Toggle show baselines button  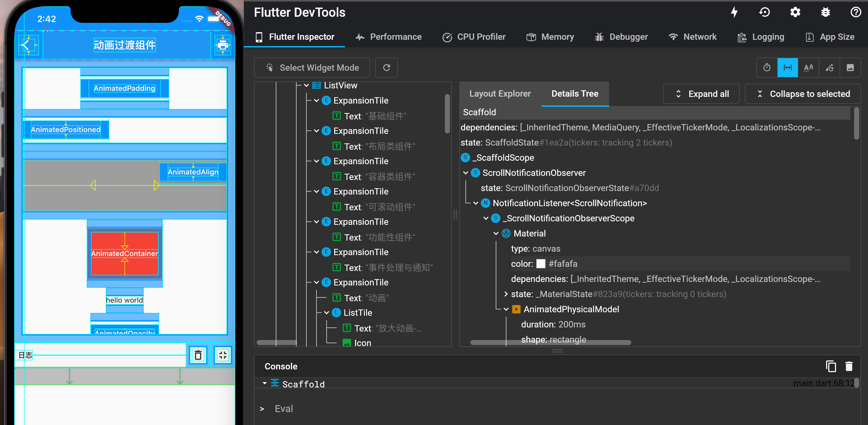point(808,68)
